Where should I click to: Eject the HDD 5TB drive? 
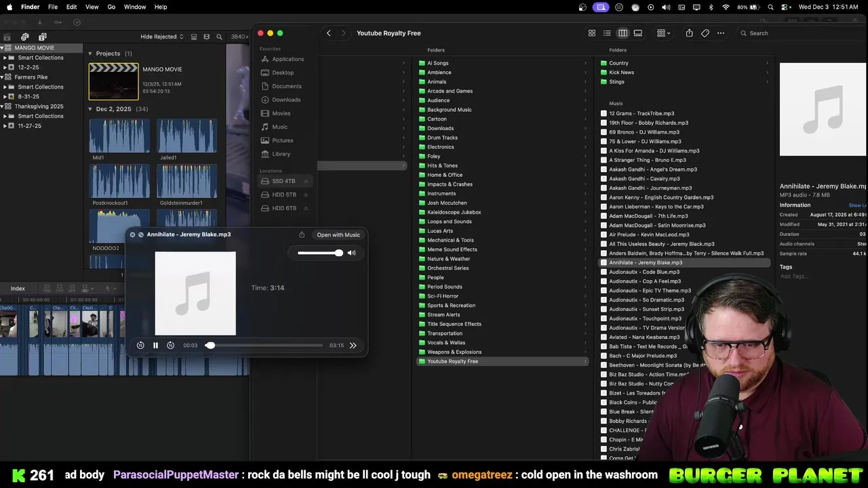pyautogui.click(x=307, y=195)
